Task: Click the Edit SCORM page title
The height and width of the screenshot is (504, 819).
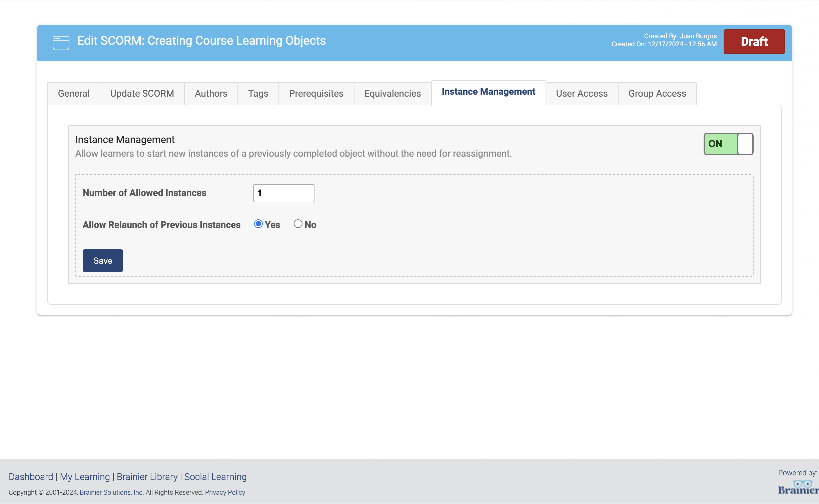Action: [201, 41]
